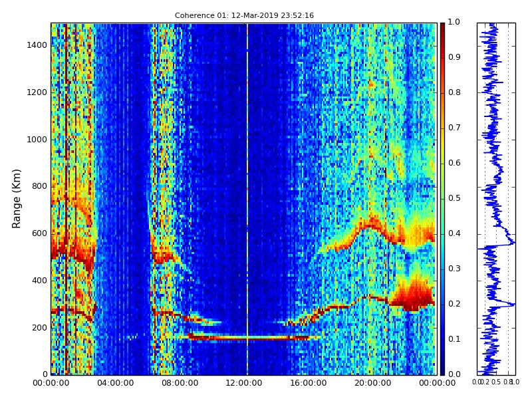Click the plot title 'Coherence 01: 12-Mar-2019 23:52:16'
This screenshot has height=399, width=532.
pos(244,15)
